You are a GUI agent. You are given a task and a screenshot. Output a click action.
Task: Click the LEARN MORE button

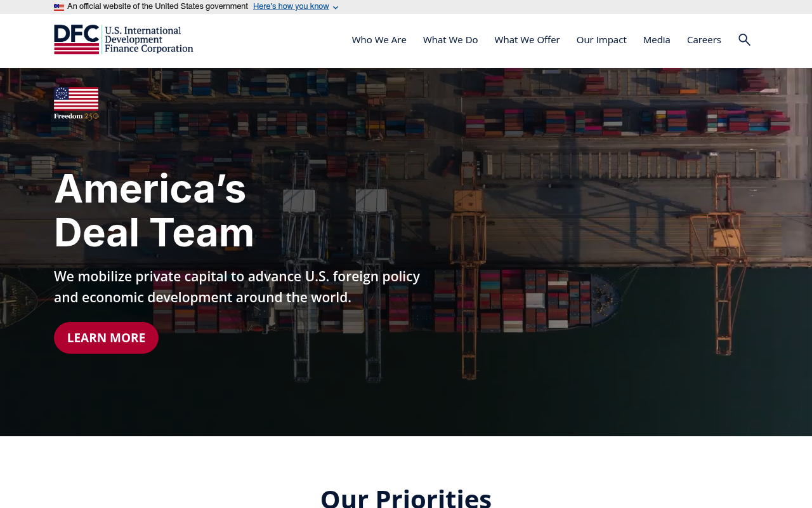[x=106, y=338]
